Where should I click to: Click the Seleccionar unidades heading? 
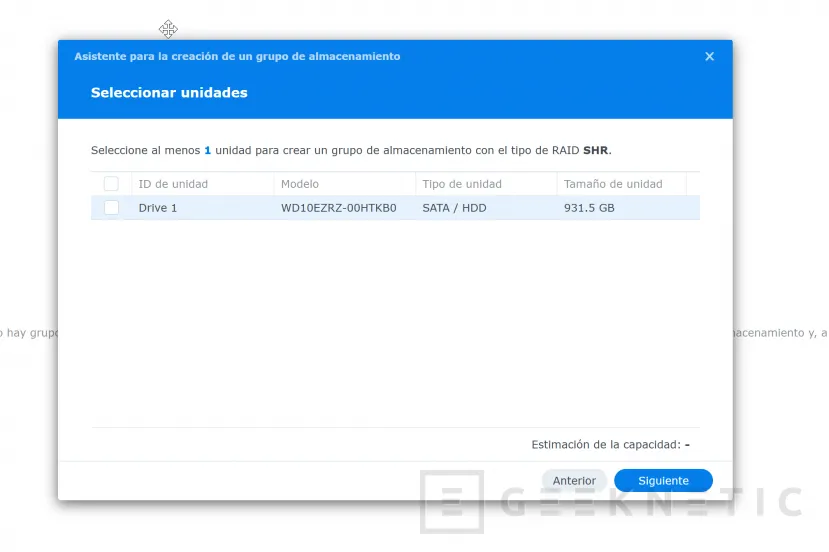pyautogui.click(x=169, y=93)
